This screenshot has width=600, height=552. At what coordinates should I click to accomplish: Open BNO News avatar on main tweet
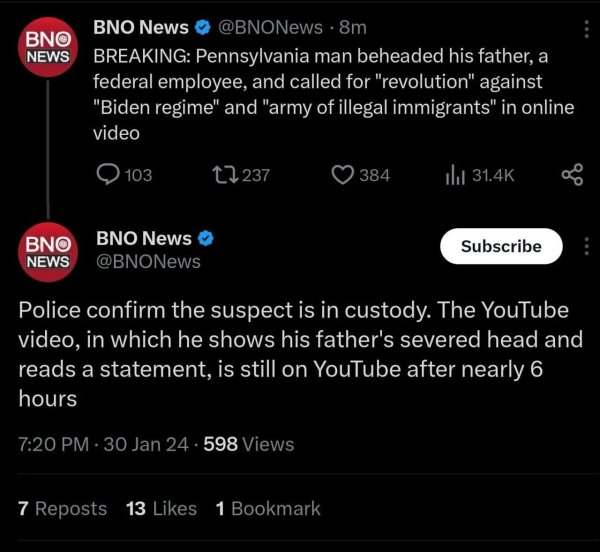tap(48, 252)
